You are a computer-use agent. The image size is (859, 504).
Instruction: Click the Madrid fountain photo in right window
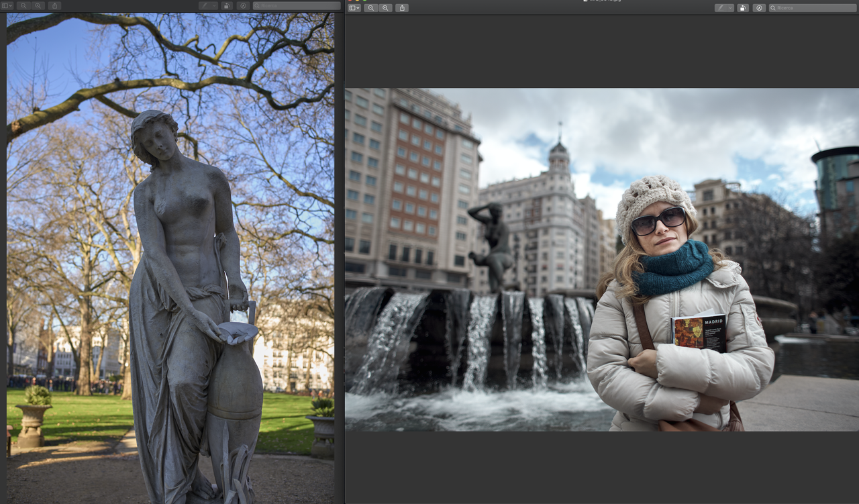(x=602, y=259)
